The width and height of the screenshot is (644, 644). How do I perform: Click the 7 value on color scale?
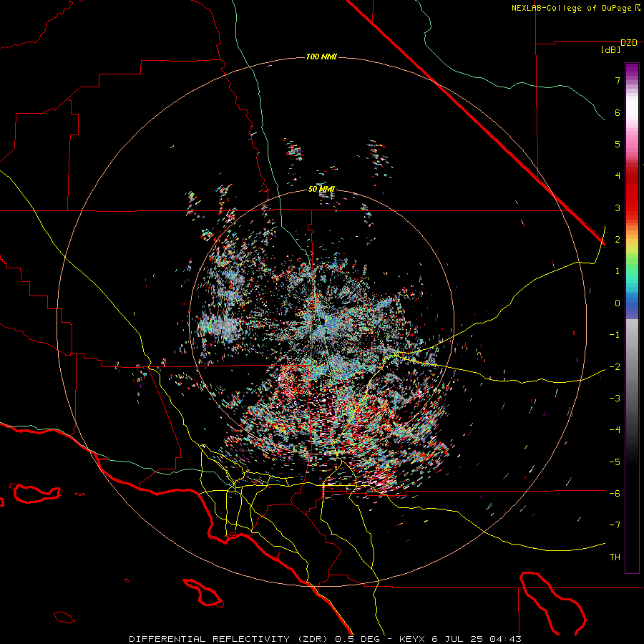coord(618,80)
